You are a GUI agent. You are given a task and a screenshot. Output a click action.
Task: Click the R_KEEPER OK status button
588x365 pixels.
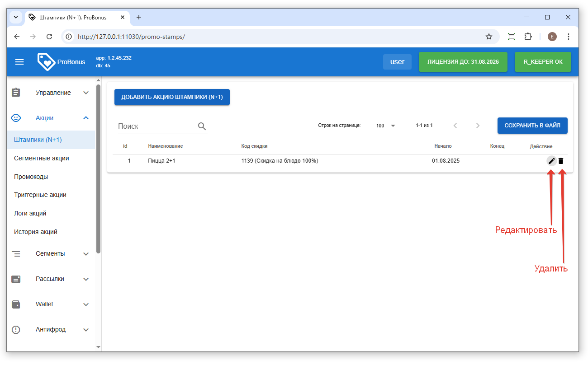(543, 62)
